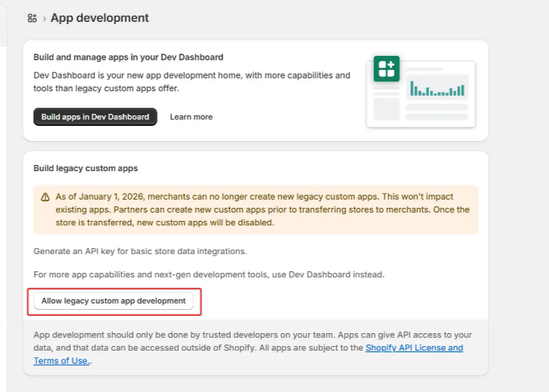Allow legacy custom app development
549x392 pixels.
point(113,301)
